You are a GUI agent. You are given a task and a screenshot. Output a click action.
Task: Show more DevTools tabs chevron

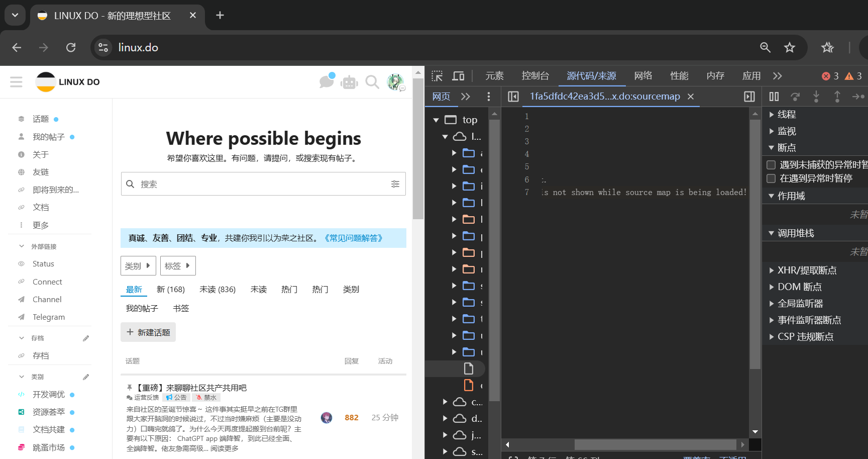(778, 76)
